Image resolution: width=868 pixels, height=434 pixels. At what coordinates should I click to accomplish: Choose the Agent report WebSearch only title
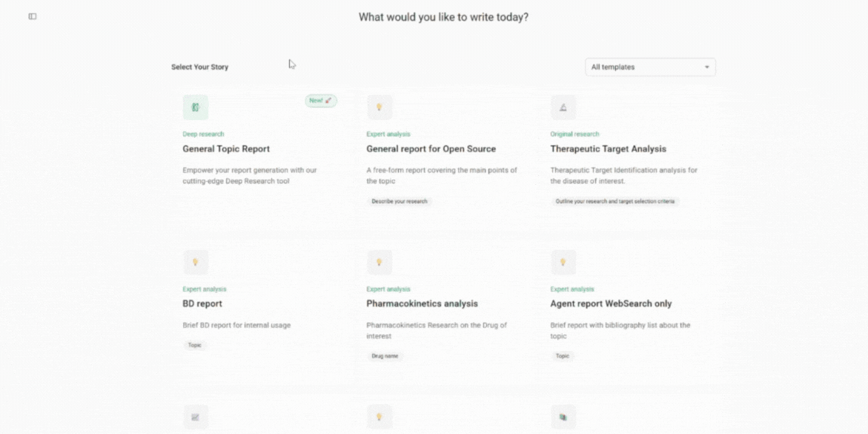coord(611,303)
